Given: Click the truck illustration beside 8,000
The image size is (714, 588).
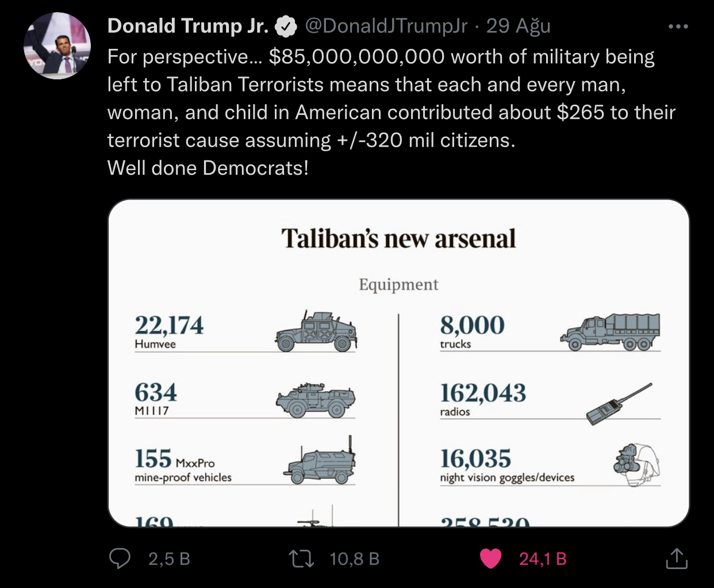Looking at the screenshot, I should point(611,332).
